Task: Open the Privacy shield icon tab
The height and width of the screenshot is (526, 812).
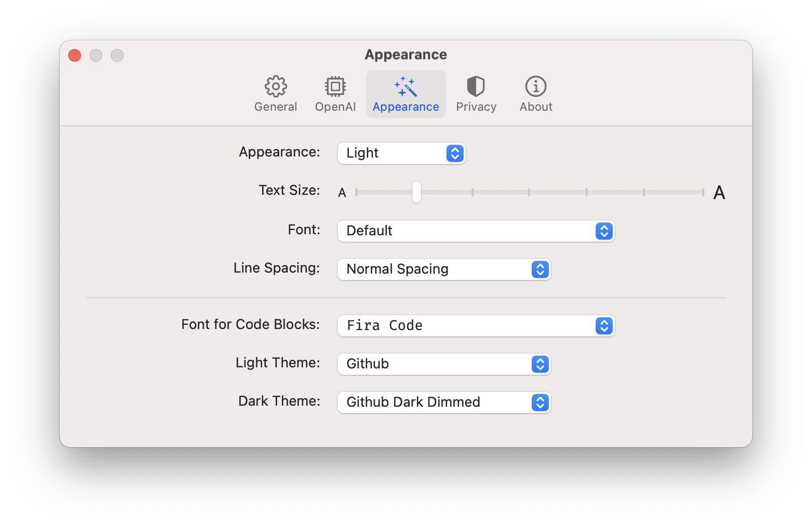Action: tap(476, 86)
